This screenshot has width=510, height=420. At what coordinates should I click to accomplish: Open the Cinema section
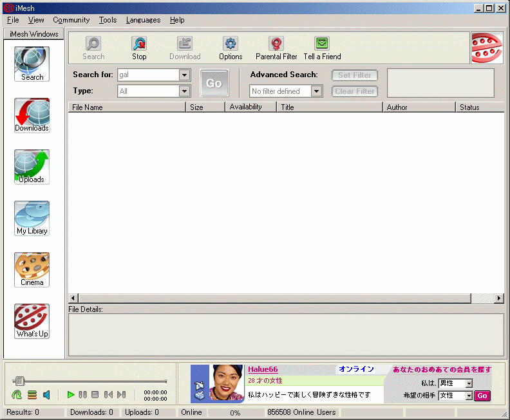click(x=32, y=269)
